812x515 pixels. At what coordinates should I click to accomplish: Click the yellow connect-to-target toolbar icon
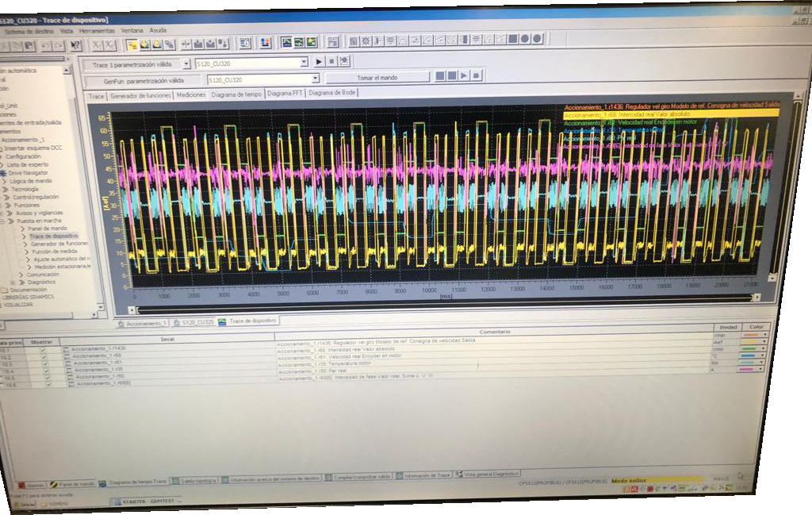(x=132, y=44)
